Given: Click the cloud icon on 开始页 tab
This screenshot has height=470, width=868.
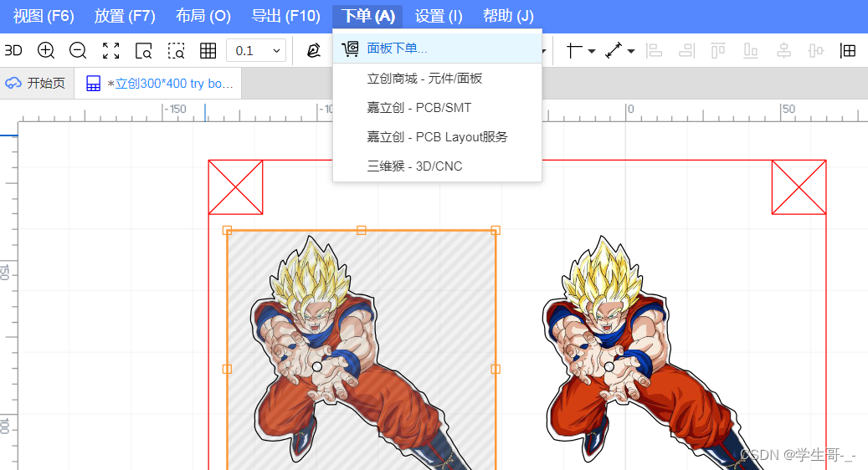Looking at the screenshot, I should point(13,84).
